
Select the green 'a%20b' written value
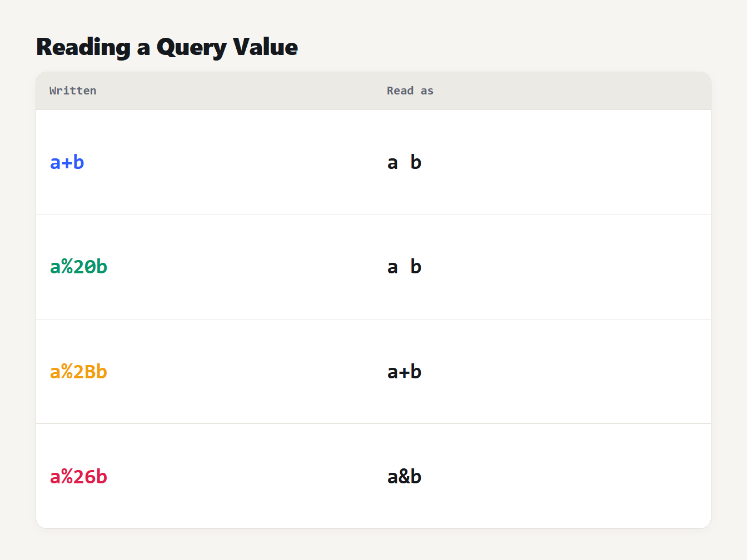coord(78,267)
